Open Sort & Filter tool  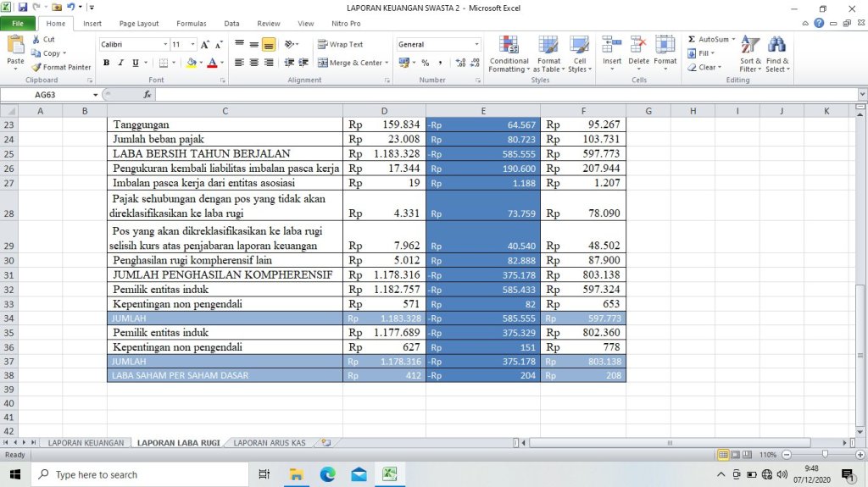[x=750, y=45]
